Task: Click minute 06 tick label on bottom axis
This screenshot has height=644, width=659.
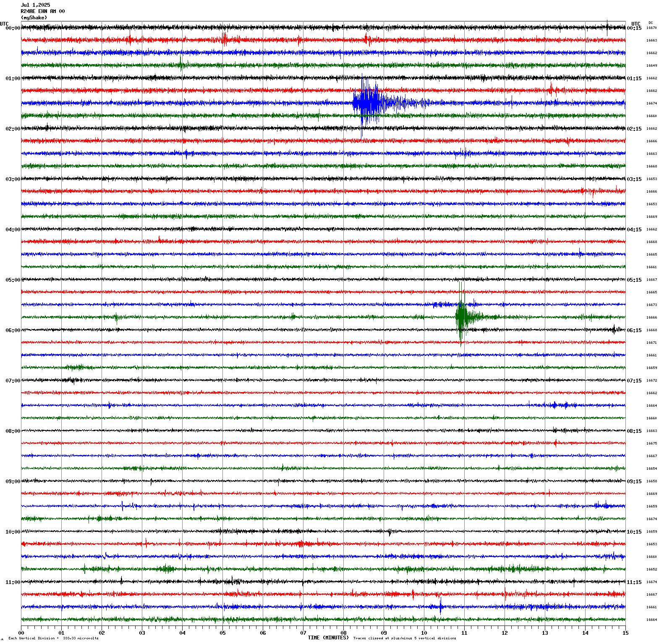Action: pos(263,633)
